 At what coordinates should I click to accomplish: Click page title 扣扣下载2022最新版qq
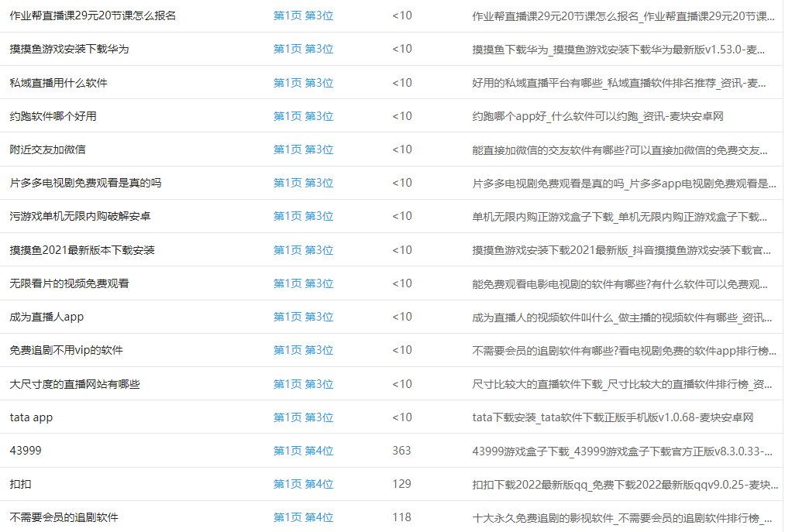coord(625,485)
